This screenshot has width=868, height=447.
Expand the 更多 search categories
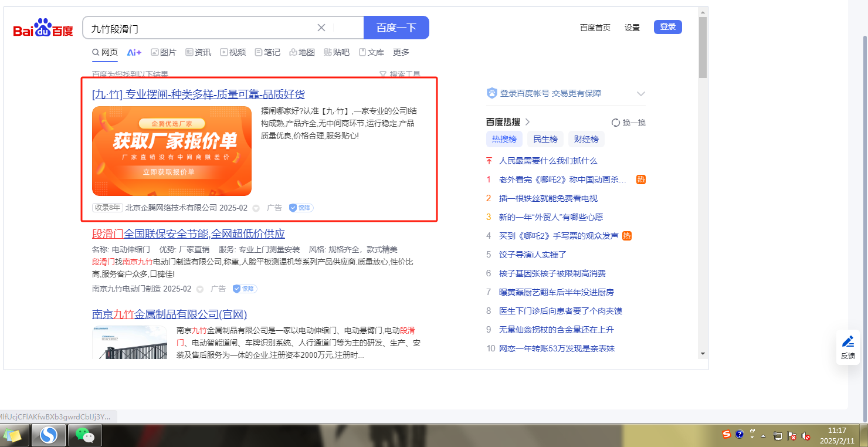pyautogui.click(x=401, y=52)
